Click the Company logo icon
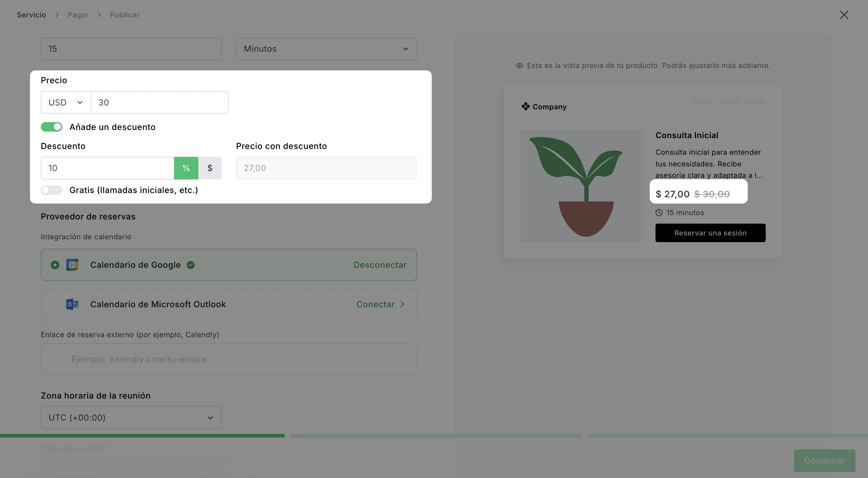This screenshot has width=868, height=478. (x=526, y=107)
